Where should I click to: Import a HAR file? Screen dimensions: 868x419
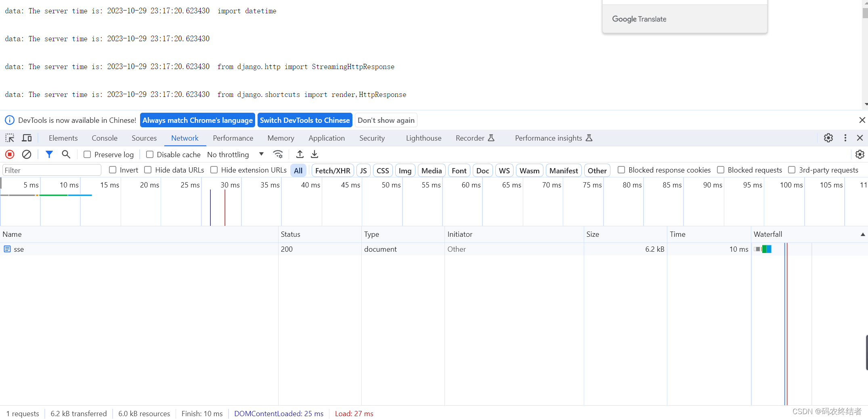[300, 154]
